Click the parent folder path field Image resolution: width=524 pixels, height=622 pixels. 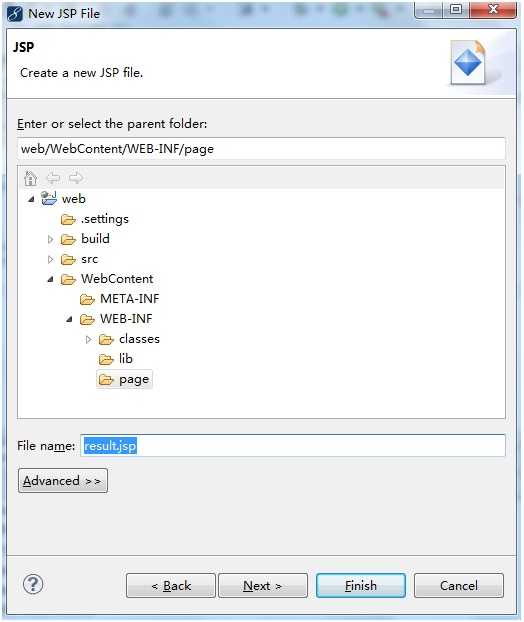[x=261, y=149]
